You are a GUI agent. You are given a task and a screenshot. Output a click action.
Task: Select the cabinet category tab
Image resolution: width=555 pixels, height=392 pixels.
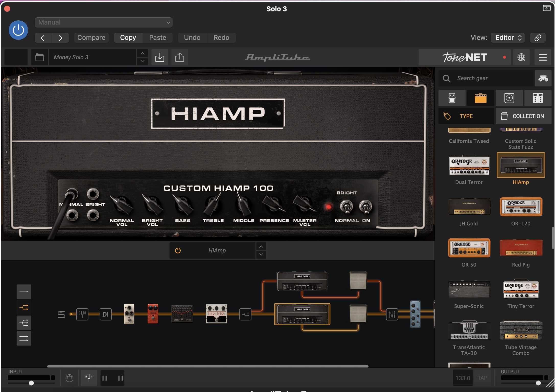tap(509, 98)
